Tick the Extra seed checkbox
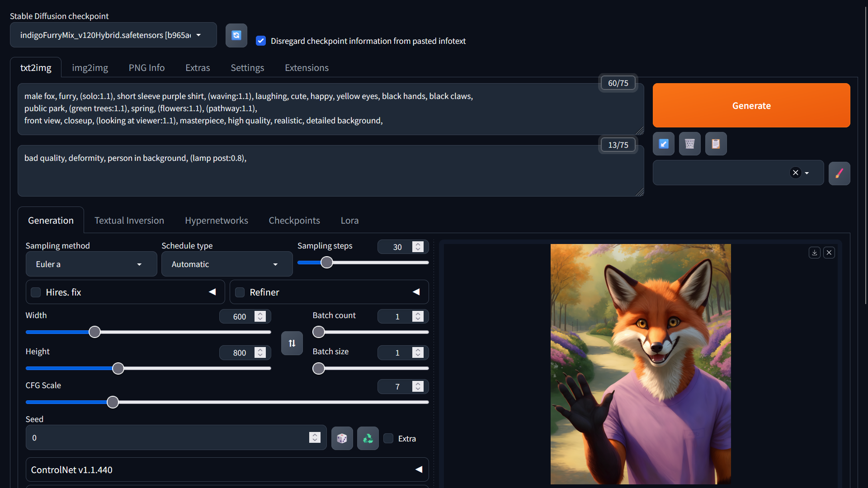868x488 pixels. [x=388, y=438]
